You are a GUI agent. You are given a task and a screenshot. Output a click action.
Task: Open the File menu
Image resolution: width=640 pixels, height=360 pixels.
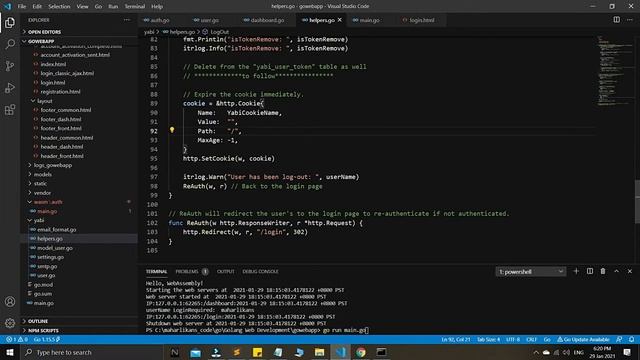22,7
